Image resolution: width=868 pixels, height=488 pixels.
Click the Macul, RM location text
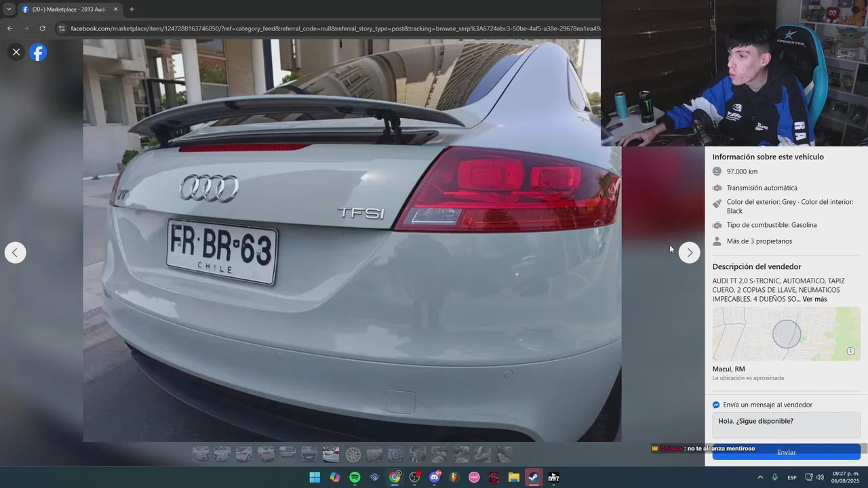(728, 369)
